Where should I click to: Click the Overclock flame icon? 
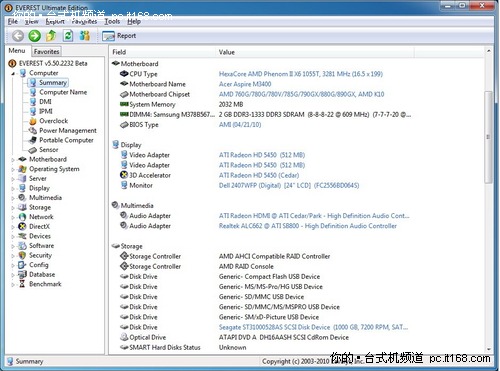33,121
